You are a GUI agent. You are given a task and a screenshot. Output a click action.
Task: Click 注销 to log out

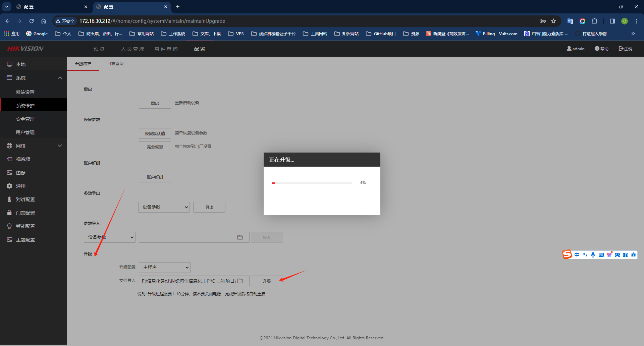[626, 49]
